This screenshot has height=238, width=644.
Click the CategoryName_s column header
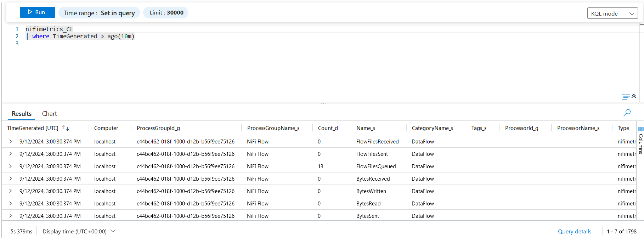432,128
